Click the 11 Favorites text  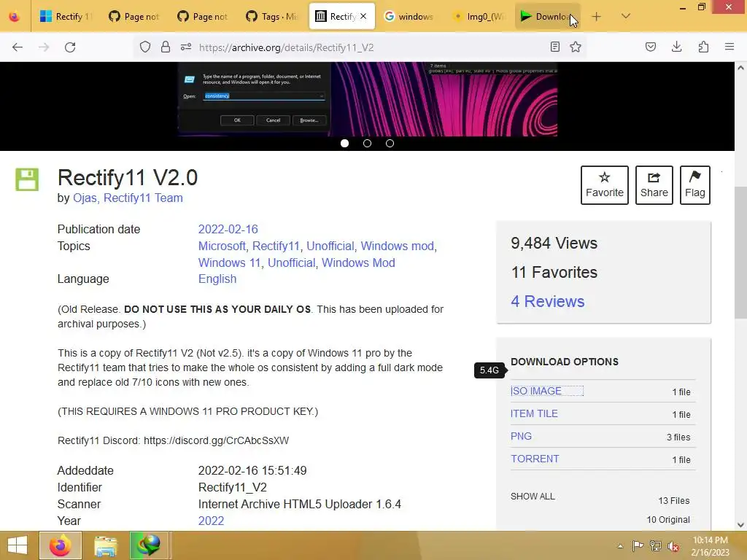(x=554, y=273)
